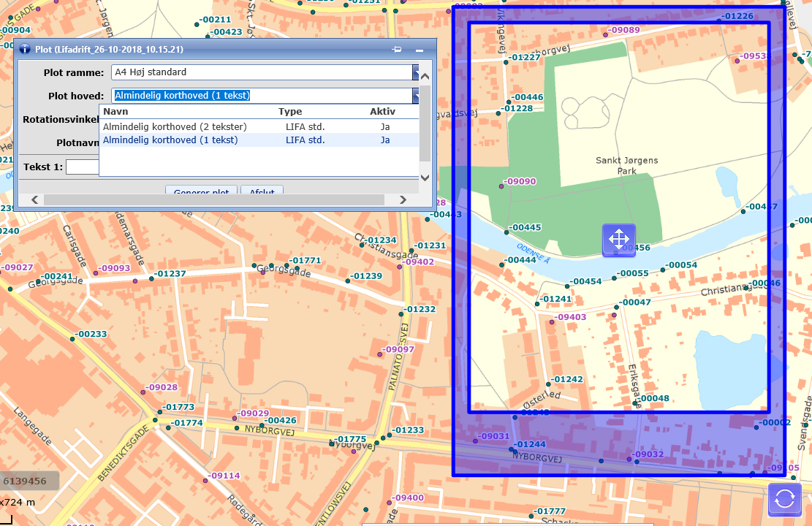The image size is (812, 526).
Task: Click map point label -01227
Action: pos(525,58)
